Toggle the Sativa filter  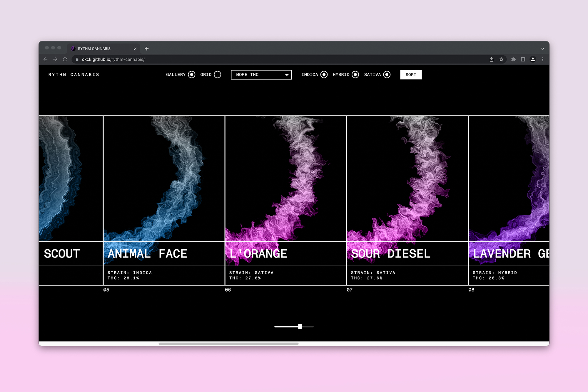[387, 75]
